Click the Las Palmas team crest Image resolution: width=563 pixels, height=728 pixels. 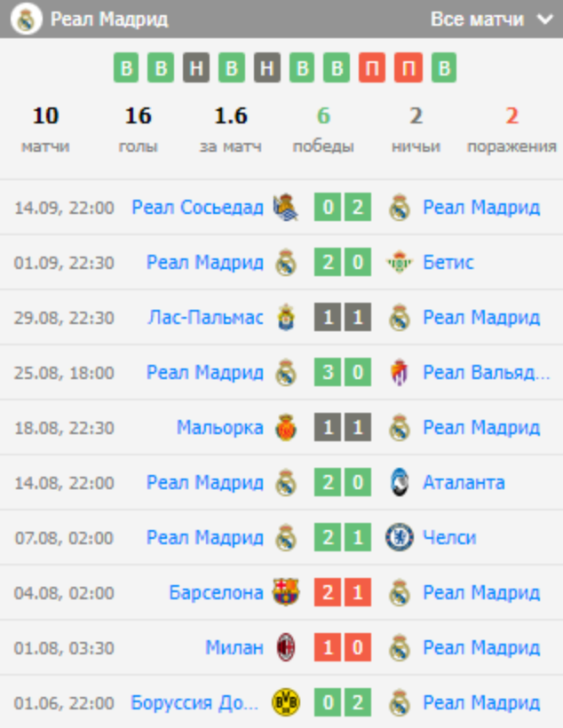coord(286,318)
